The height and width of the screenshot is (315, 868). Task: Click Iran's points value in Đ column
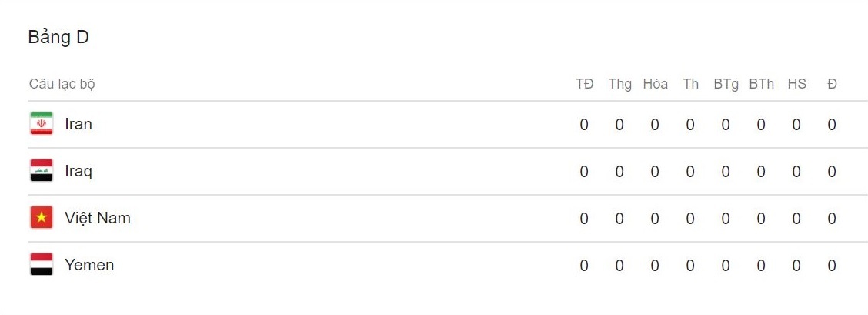[832, 125]
